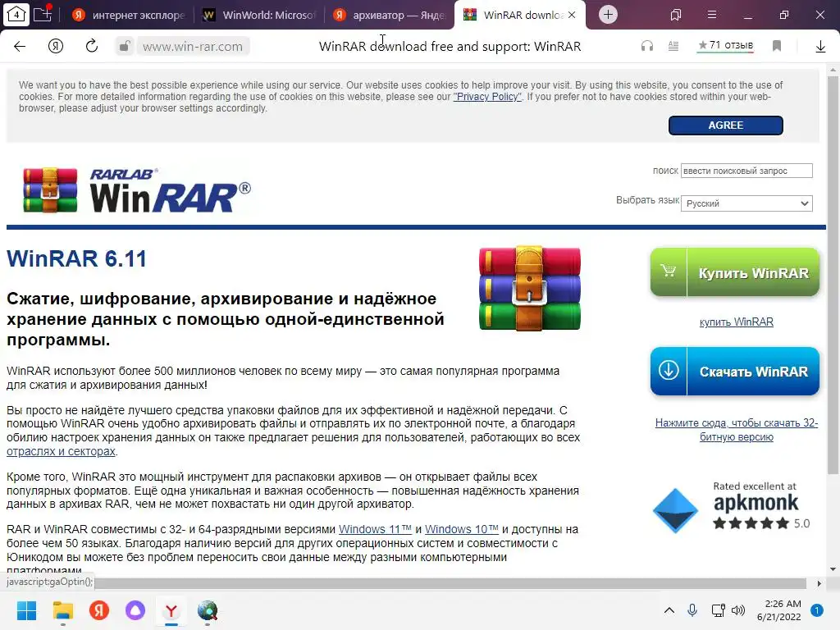Click the www.win-rar.com address field
The image size is (840, 630).
tap(193, 47)
